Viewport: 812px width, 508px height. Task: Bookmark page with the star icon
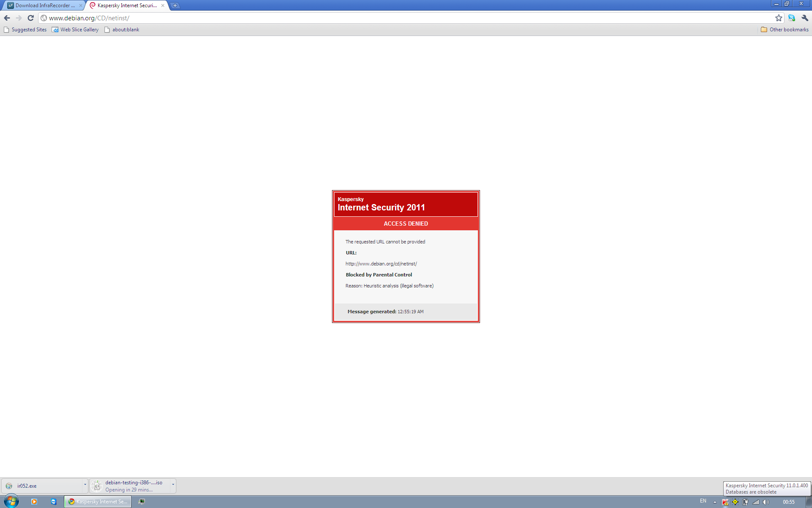(x=779, y=18)
